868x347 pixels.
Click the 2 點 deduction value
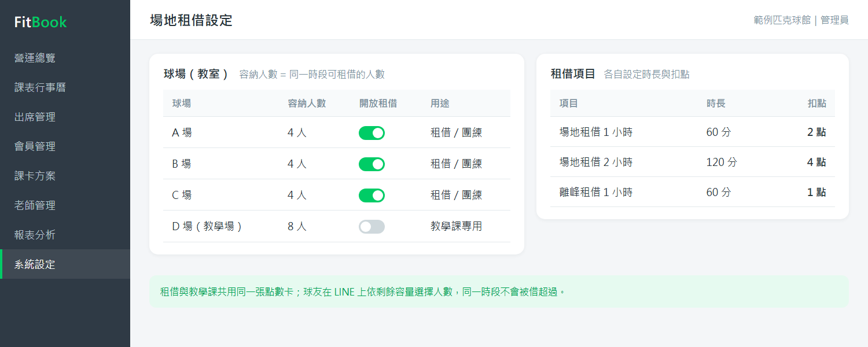816,132
